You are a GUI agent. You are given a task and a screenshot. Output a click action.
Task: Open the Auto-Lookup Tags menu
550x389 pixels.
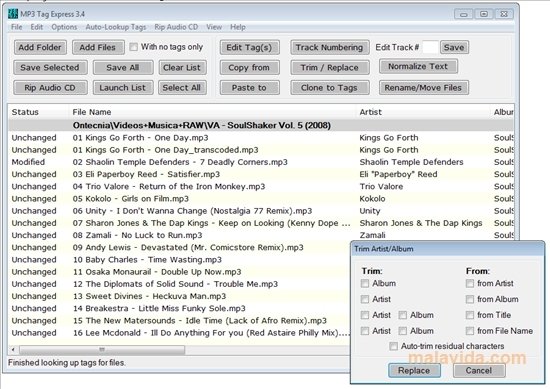point(116,27)
